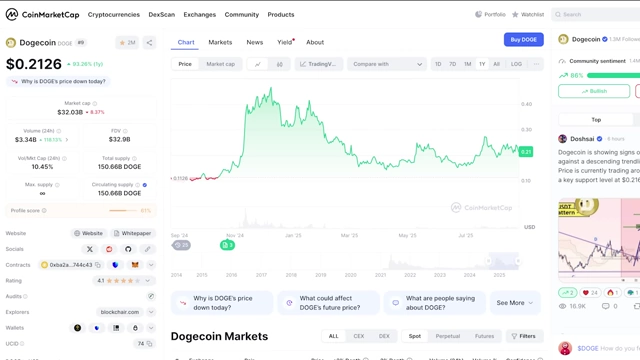Open the DexScan menu

[x=162, y=15]
